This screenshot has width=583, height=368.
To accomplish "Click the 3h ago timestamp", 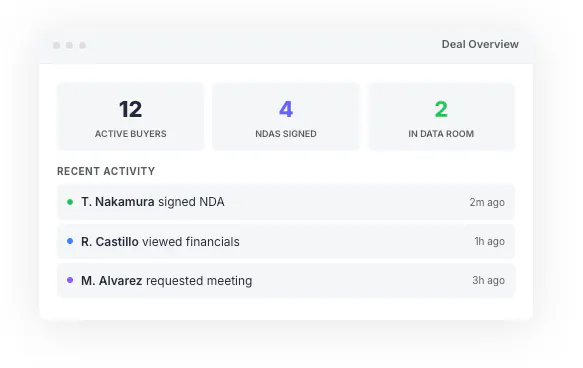I will click(489, 280).
